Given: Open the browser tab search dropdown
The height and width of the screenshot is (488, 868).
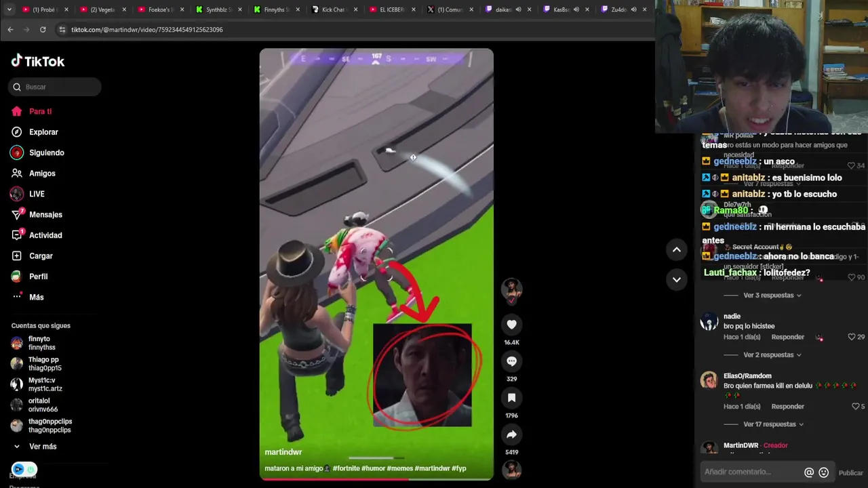Looking at the screenshot, I should tap(9, 9).
